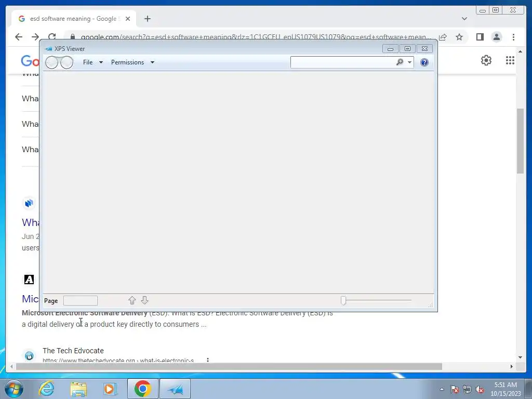This screenshot has height=399, width=532.
Task: Restore the Chrome window
Action: point(496,10)
